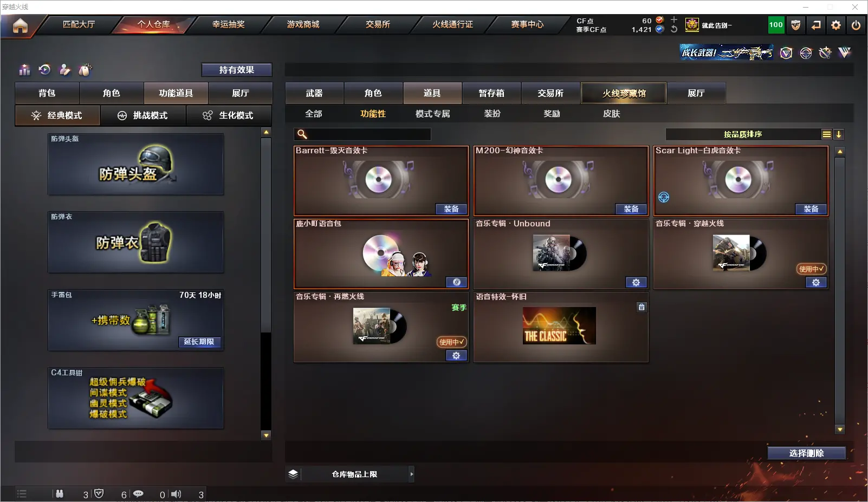
Task: Refresh the CF points balance
Action: pos(674,29)
